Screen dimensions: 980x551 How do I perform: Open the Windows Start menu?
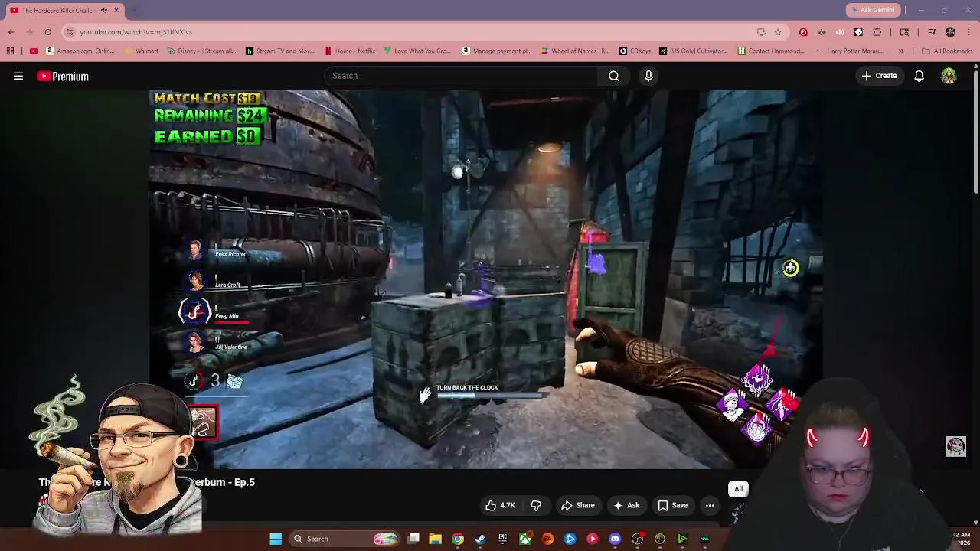[x=276, y=539]
